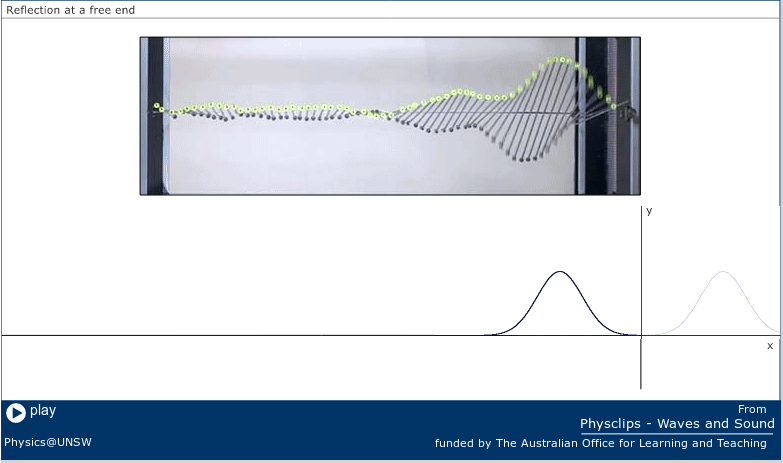
Task: Click the left black support post in video
Action: 155,116
